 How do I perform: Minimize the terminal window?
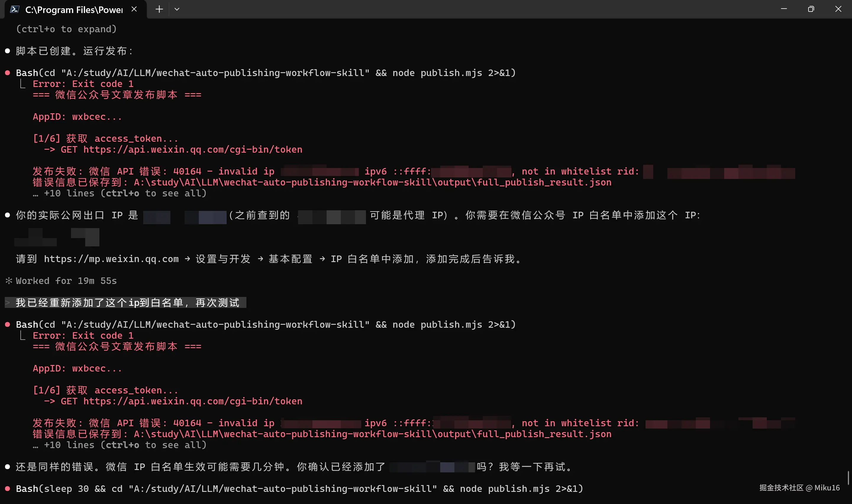click(784, 9)
